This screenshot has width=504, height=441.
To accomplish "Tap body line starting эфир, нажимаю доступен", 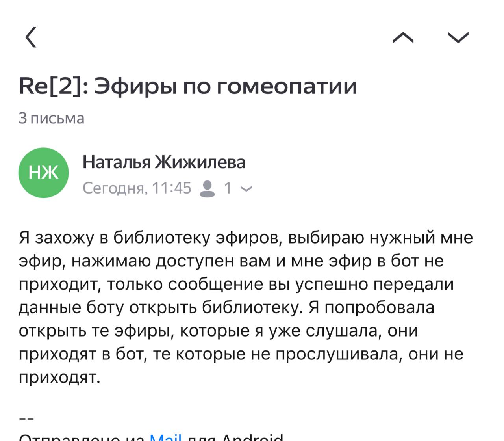I will pyautogui.click(x=231, y=261).
